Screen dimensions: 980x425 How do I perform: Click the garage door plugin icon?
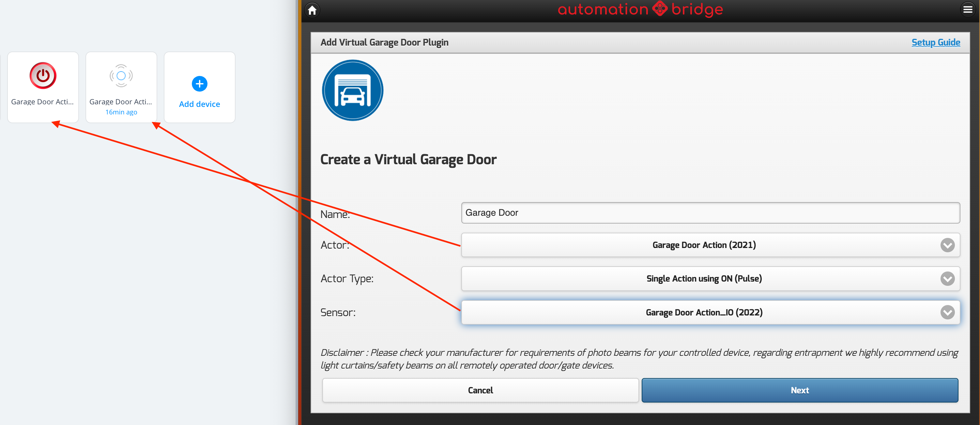pos(352,90)
